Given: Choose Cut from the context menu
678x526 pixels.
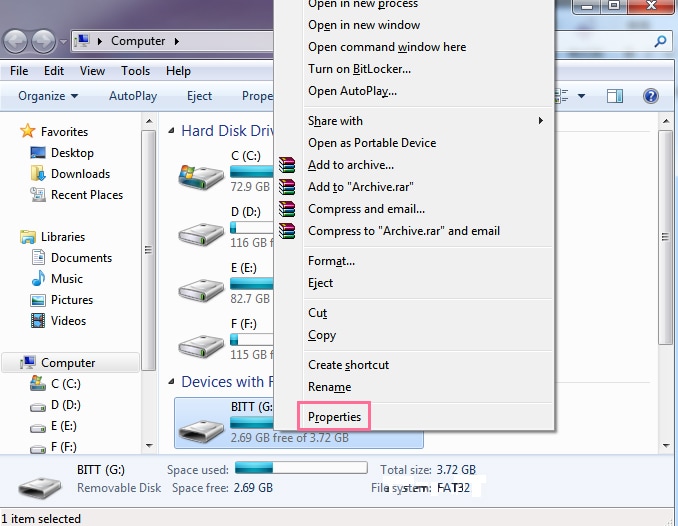Looking at the screenshot, I should click(x=317, y=313).
